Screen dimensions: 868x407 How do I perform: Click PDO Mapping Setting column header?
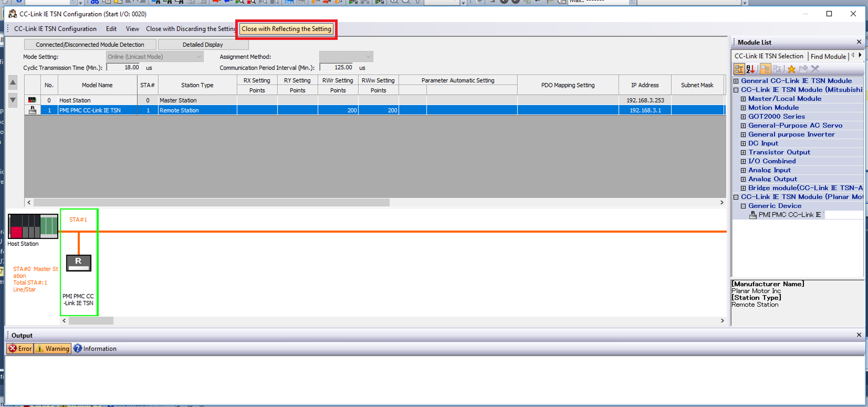point(568,85)
